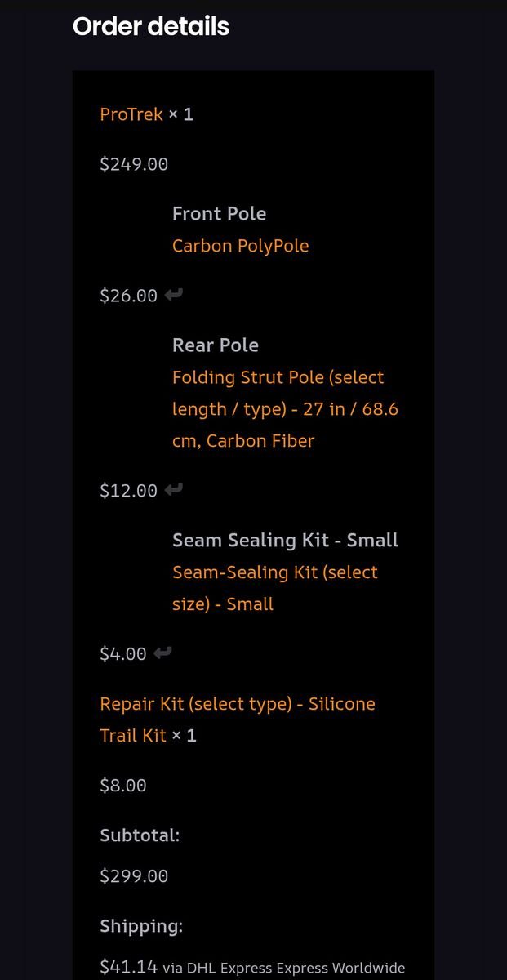
Task: Click the arrow icon beside $12.00
Action: click(173, 490)
